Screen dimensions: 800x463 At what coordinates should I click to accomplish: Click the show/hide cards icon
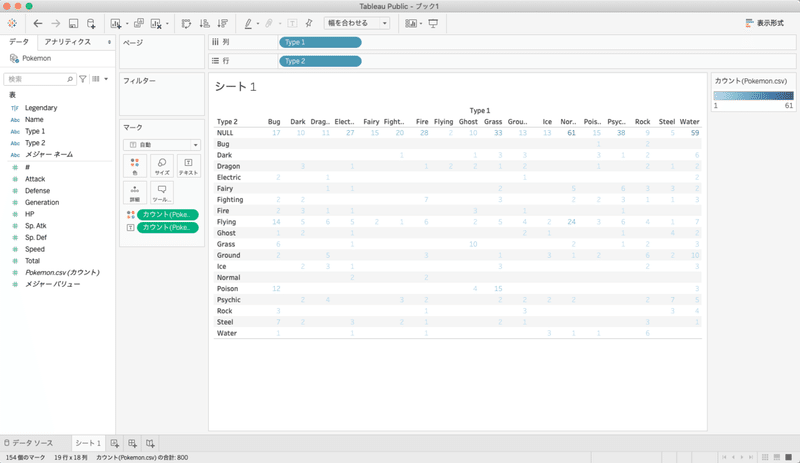tap(411, 23)
